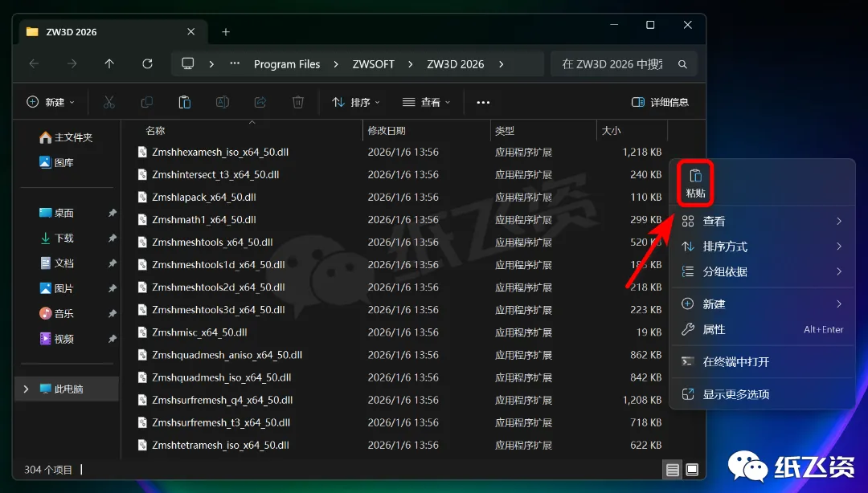This screenshot has height=493, width=868.
Task: Switch to details list view icon in status bar
Action: pyautogui.click(x=673, y=470)
